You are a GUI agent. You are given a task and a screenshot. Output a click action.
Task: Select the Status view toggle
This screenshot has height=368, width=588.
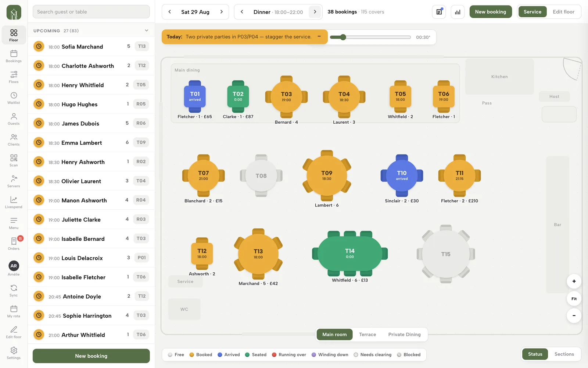tap(535, 354)
